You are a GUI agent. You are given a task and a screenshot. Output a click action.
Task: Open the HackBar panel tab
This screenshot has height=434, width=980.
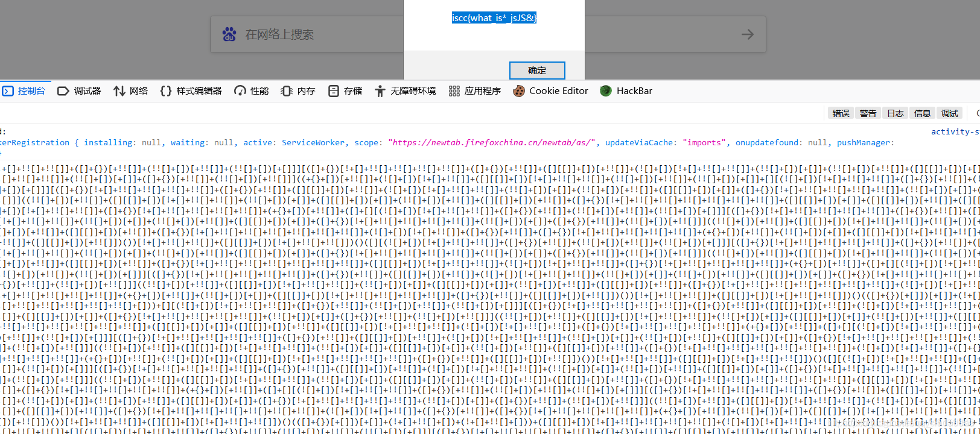(626, 91)
